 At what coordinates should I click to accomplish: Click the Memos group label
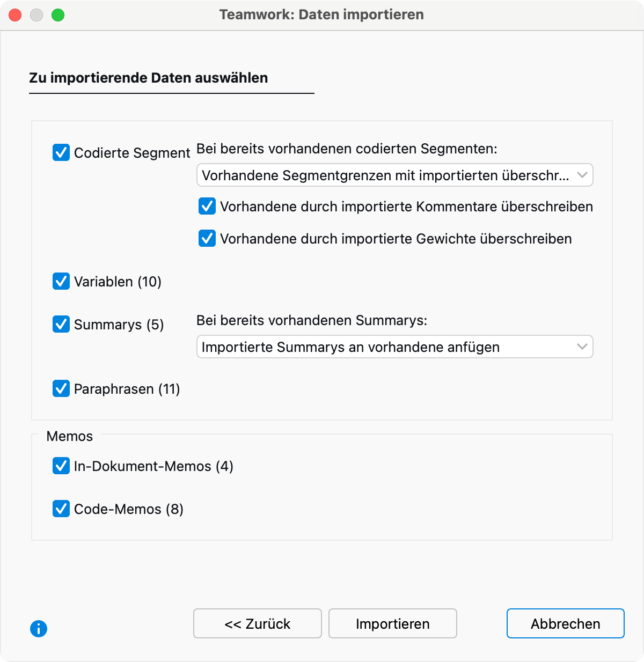70,436
